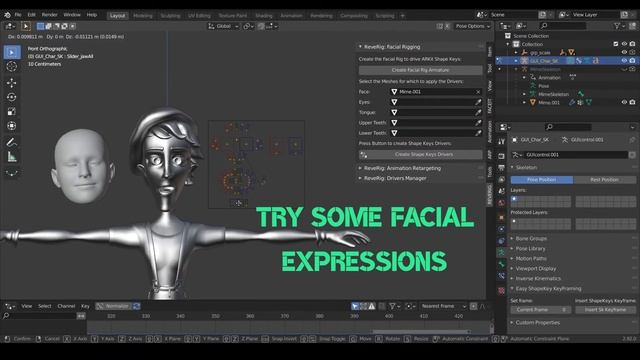Toggle render camera icon of Mime.001
Viewport: 640px width, 360px height.
click(x=632, y=102)
